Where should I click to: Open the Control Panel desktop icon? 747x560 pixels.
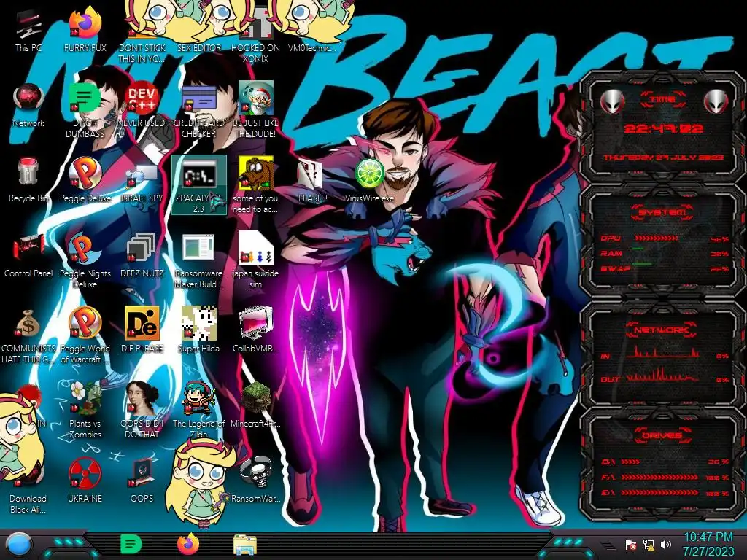[x=28, y=255]
